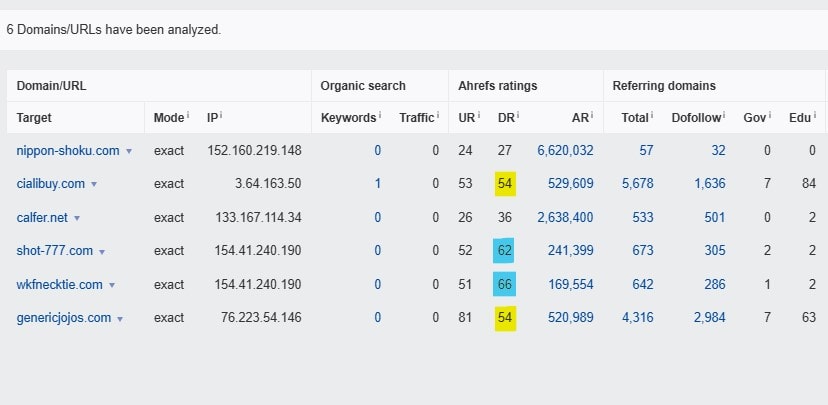The width and height of the screenshot is (828, 405).
Task: Expand dropdown arrow next to cialibuy.com
Action: point(94,185)
